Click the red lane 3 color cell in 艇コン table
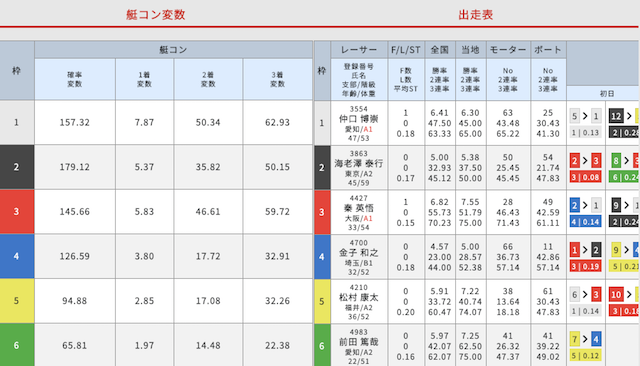 (17, 211)
